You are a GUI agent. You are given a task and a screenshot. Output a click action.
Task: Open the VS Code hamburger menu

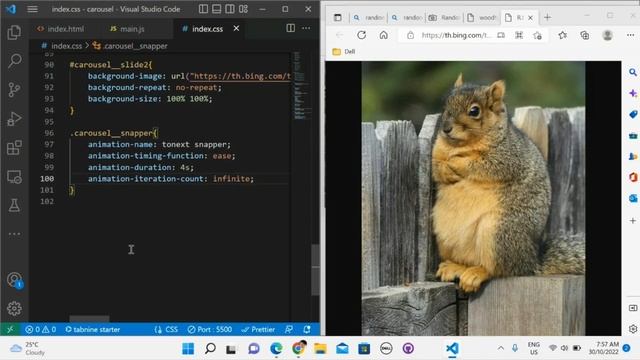point(33,9)
